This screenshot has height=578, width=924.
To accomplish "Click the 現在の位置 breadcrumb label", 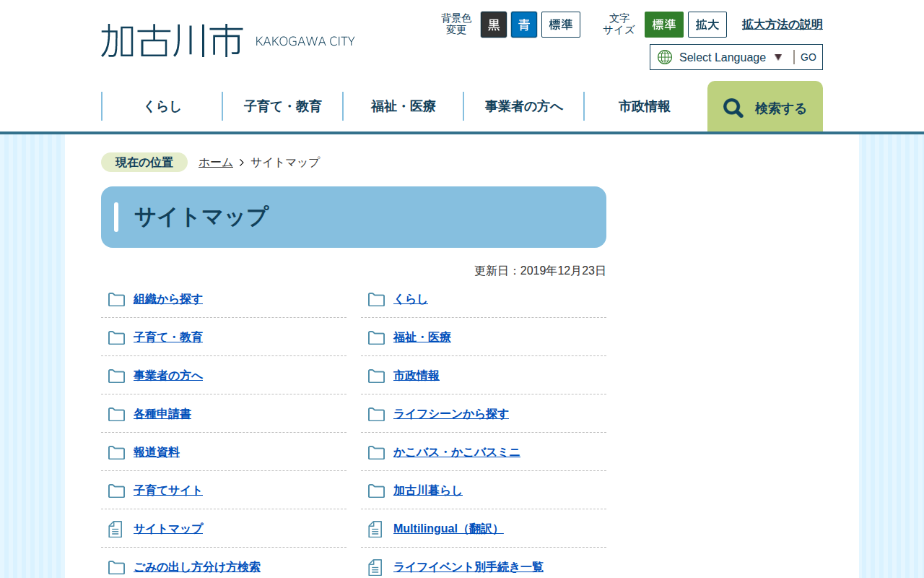I will (144, 163).
